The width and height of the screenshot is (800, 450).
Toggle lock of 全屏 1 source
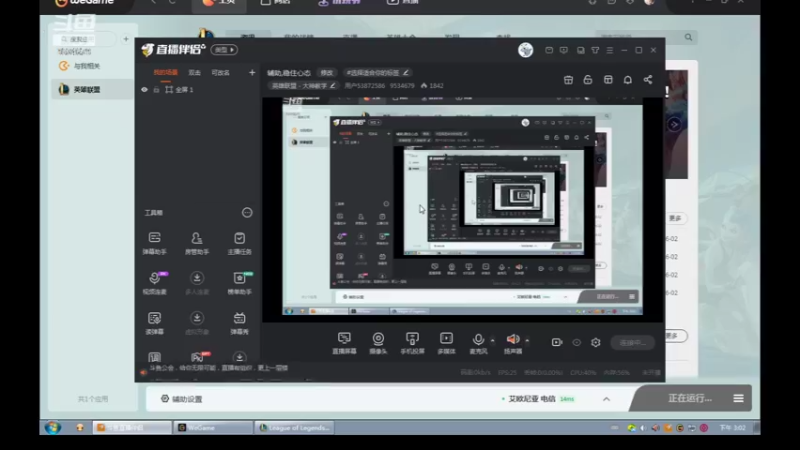[156, 89]
